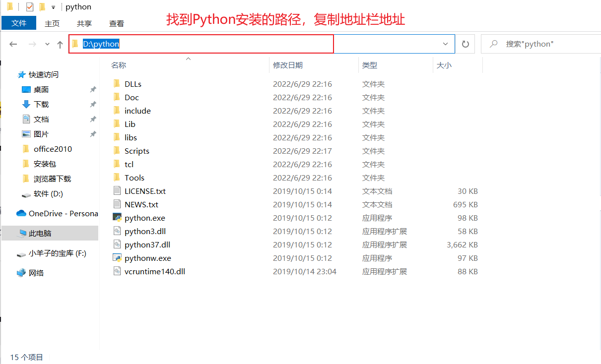This screenshot has height=364, width=601.
Task: Click the Pictures icon in sidebar
Action: click(x=26, y=134)
